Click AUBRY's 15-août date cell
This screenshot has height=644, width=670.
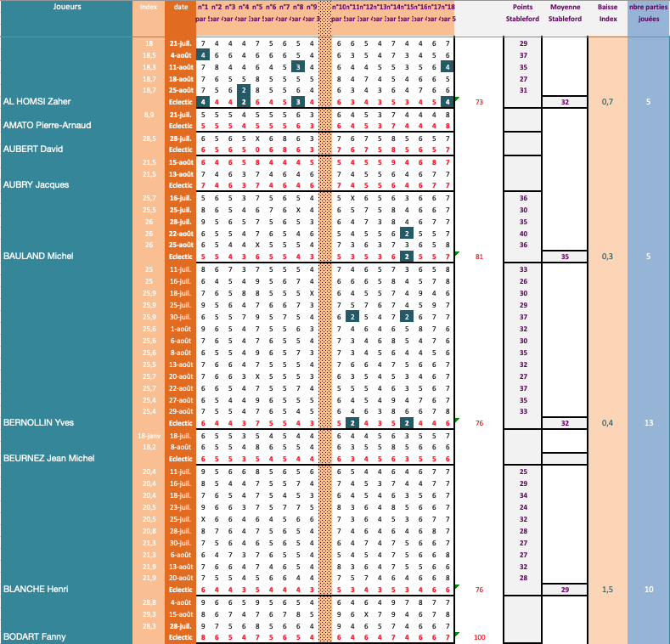181,162
